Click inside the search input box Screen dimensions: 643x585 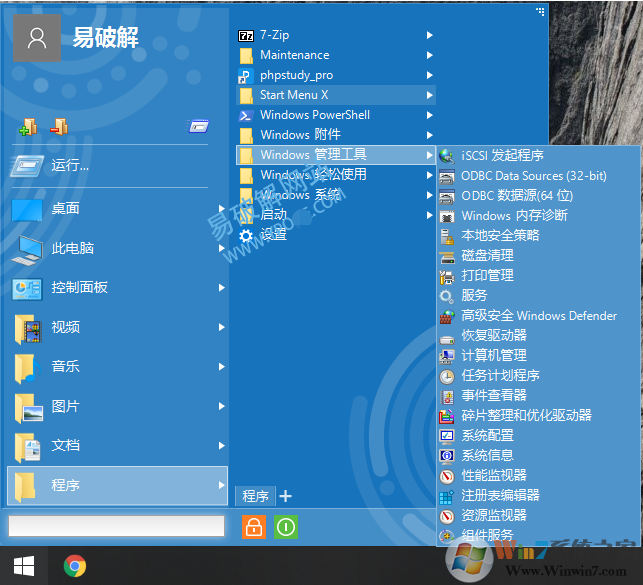tap(116, 526)
